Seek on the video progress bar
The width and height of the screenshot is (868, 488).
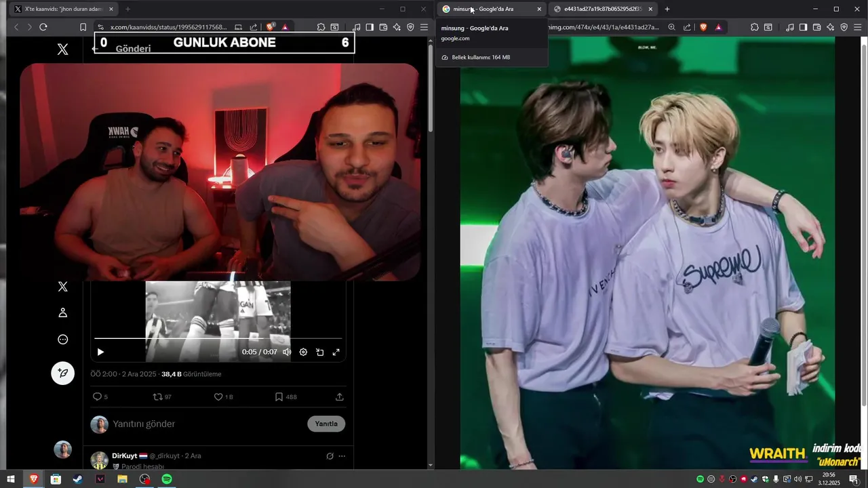218,338
